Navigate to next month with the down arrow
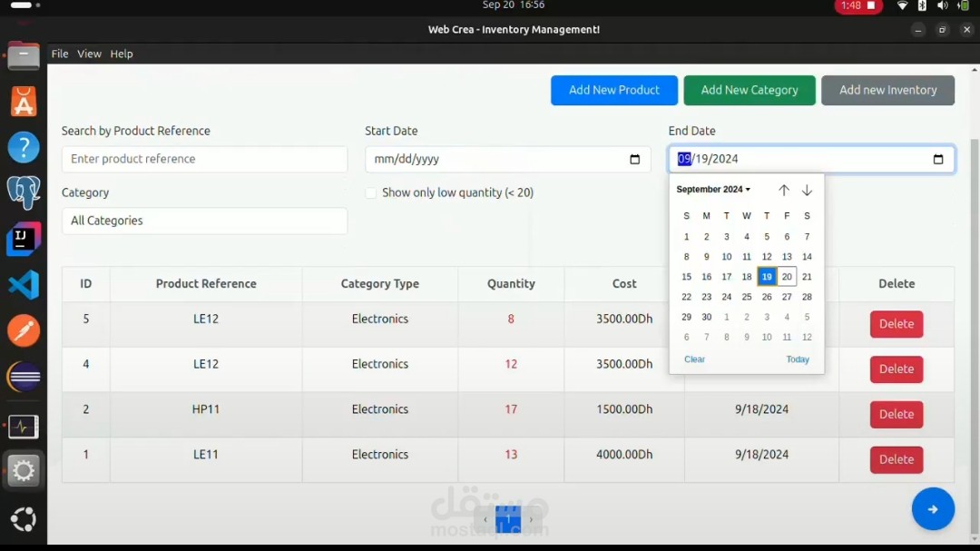Image resolution: width=980 pixels, height=551 pixels. 807,190
